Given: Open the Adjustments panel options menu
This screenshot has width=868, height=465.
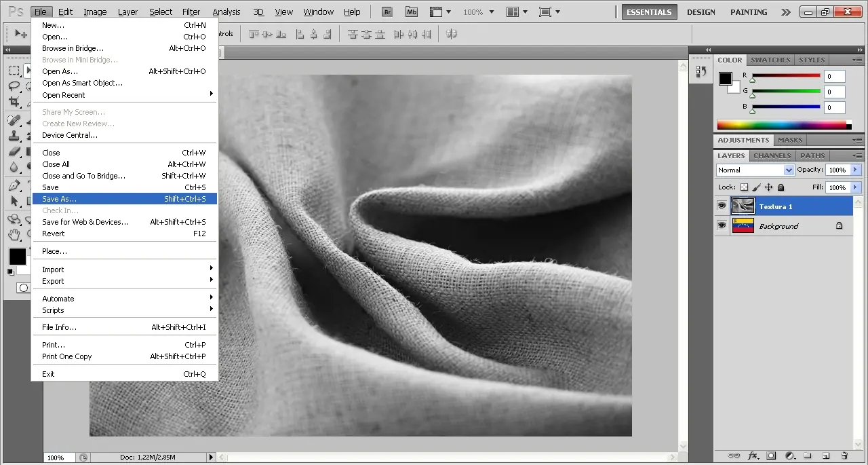Looking at the screenshot, I should click(x=856, y=140).
